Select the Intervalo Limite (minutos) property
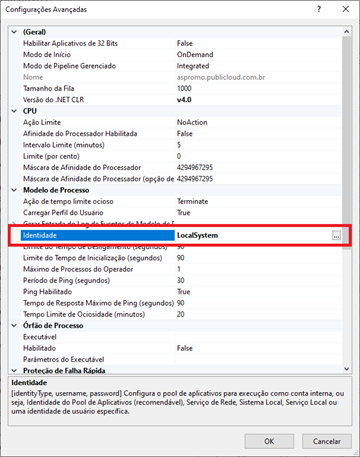The width and height of the screenshot is (360, 457). tap(64, 145)
